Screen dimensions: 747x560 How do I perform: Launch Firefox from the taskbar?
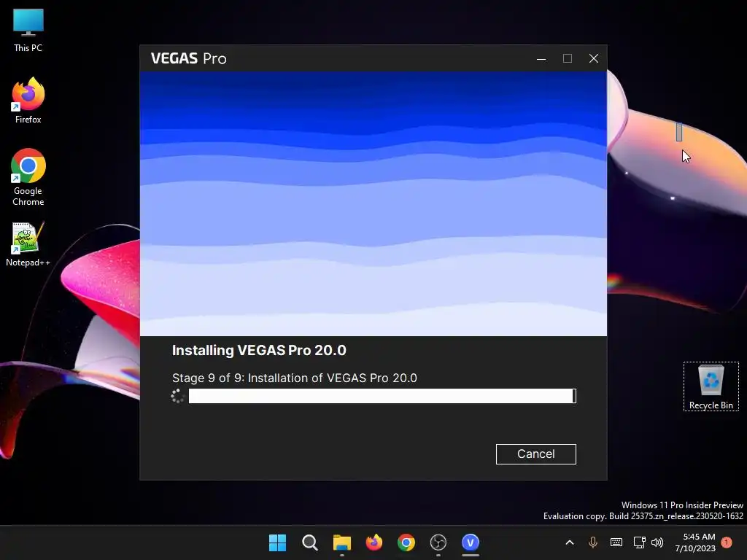click(x=374, y=542)
